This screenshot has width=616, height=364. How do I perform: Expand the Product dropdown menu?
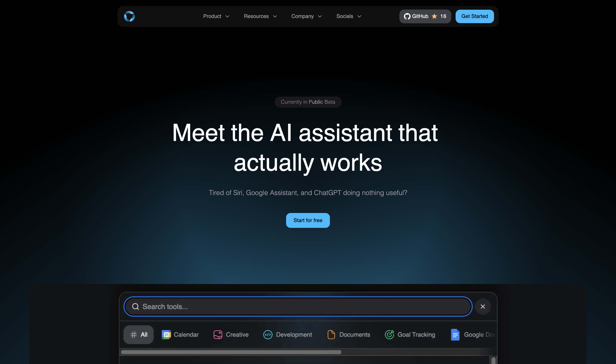(x=216, y=17)
